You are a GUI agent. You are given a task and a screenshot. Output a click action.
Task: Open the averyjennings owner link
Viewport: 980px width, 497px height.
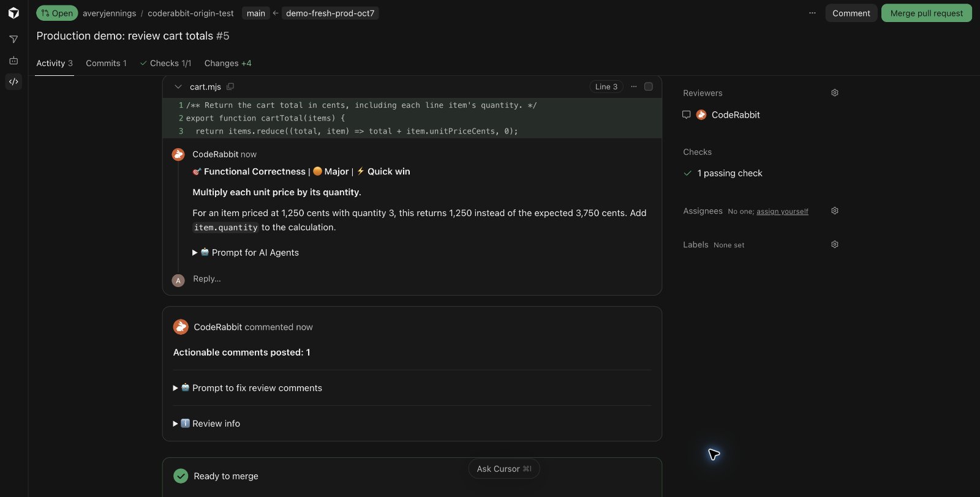pyautogui.click(x=110, y=13)
